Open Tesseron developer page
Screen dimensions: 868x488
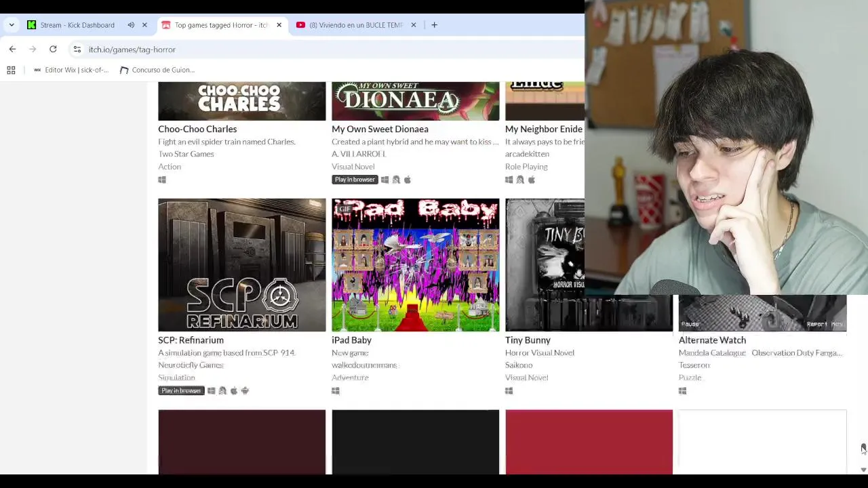(x=694, y=365)
